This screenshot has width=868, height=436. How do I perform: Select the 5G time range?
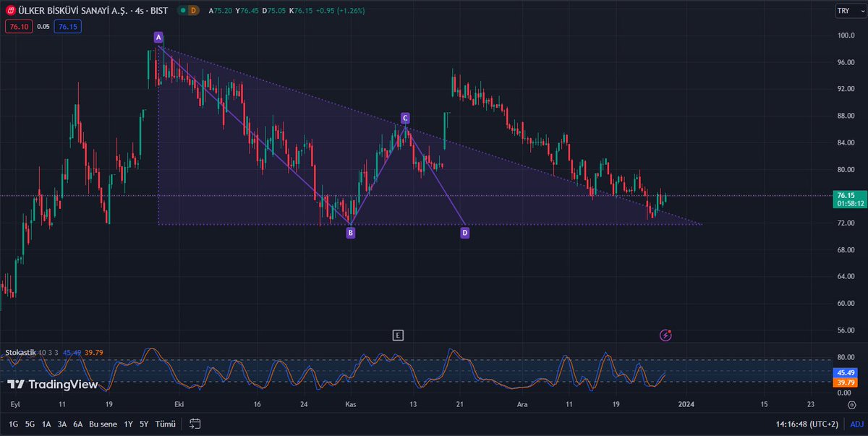(30, 424)
